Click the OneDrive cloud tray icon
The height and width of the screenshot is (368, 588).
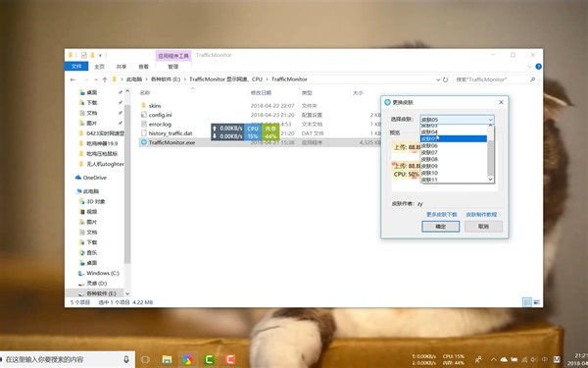pos(504,360)
